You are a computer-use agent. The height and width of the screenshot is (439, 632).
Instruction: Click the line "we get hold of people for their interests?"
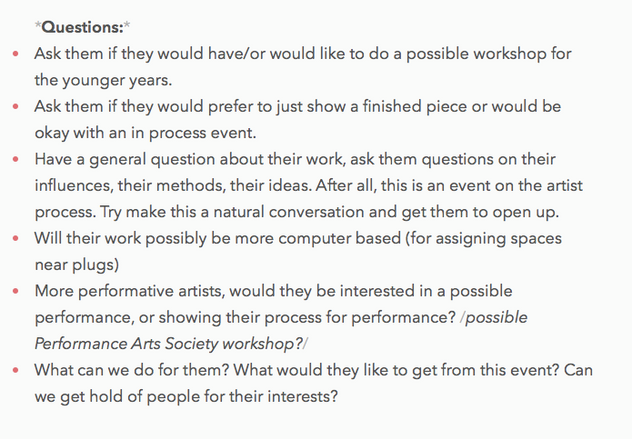click(x=186, y=396)
